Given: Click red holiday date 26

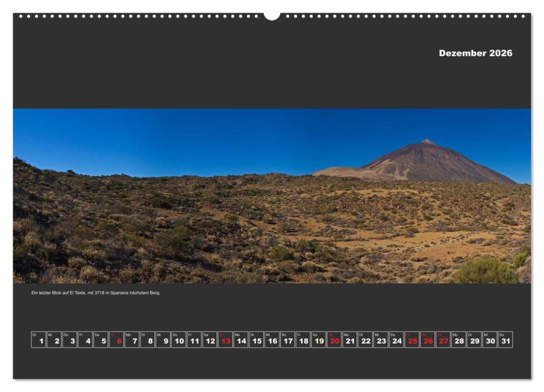Looking at the screenshot, I should click(427, 339).
